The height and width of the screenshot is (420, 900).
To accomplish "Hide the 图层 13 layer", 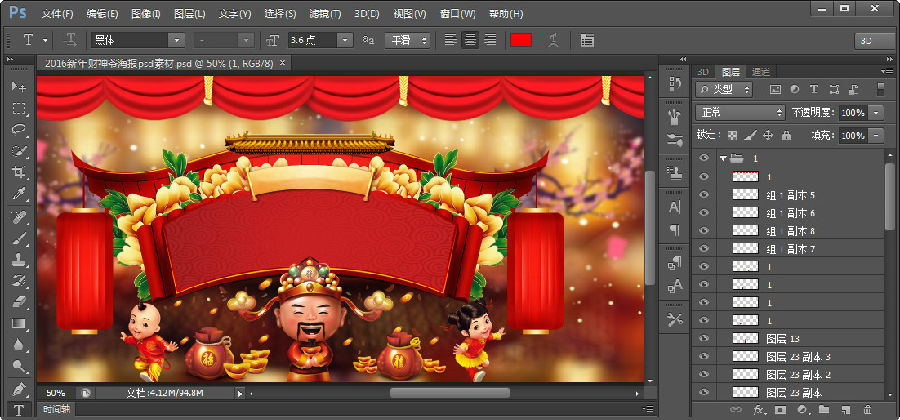I will click(703, 338).
